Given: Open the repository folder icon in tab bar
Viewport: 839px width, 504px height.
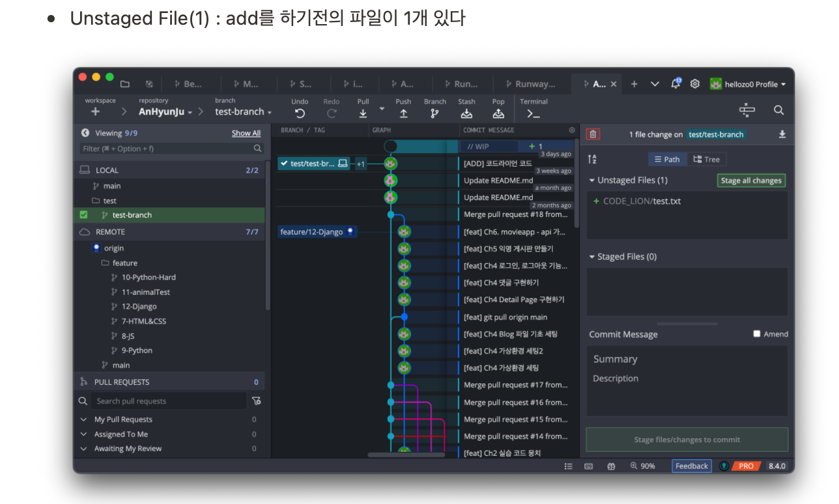Looking at the screenshot, I should tap(124, 84).
